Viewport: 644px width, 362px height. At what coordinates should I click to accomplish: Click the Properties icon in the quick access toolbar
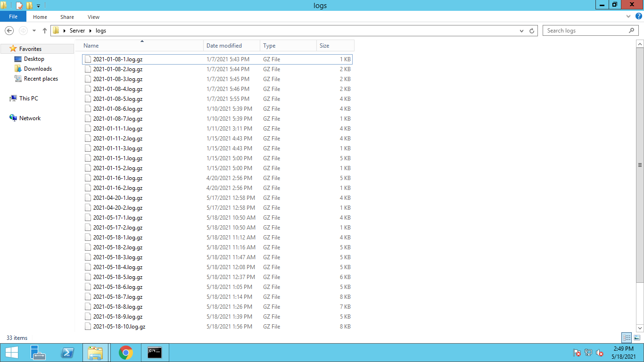[x=19, y=6]
